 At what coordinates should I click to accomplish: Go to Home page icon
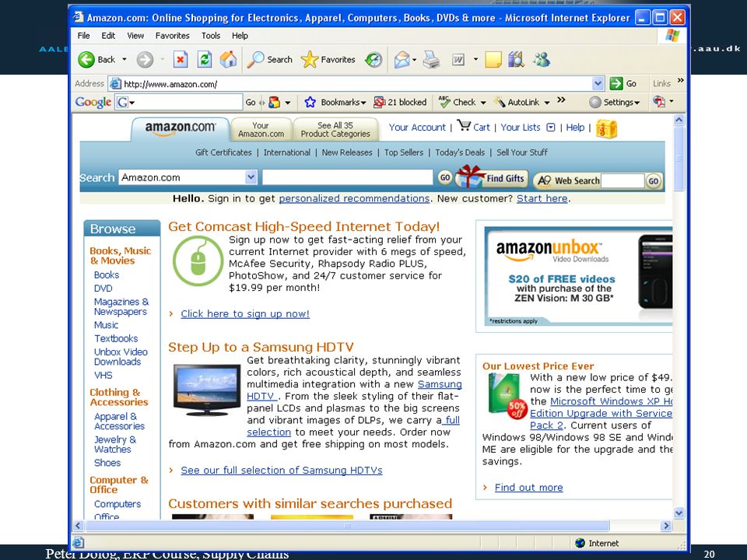click(x=228, y=60)
